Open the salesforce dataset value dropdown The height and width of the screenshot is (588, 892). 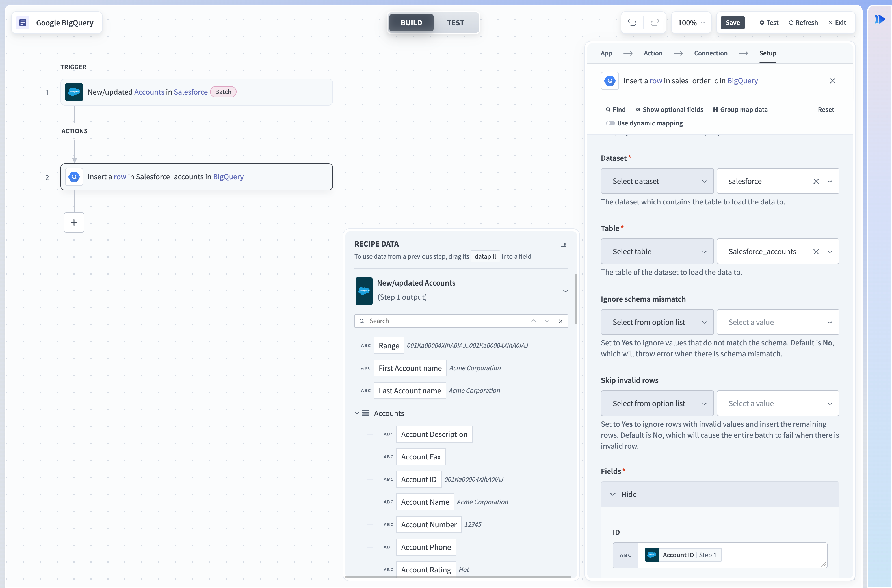click(830, 182)
